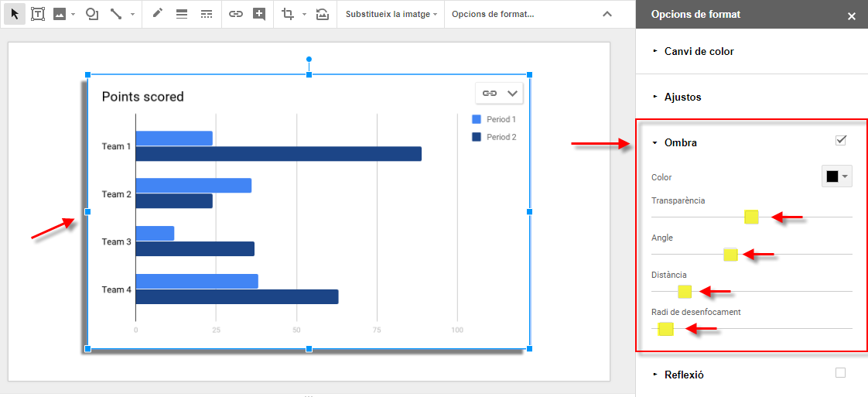
Task: Click the chart title Points scored
Action: click(143, 97)
